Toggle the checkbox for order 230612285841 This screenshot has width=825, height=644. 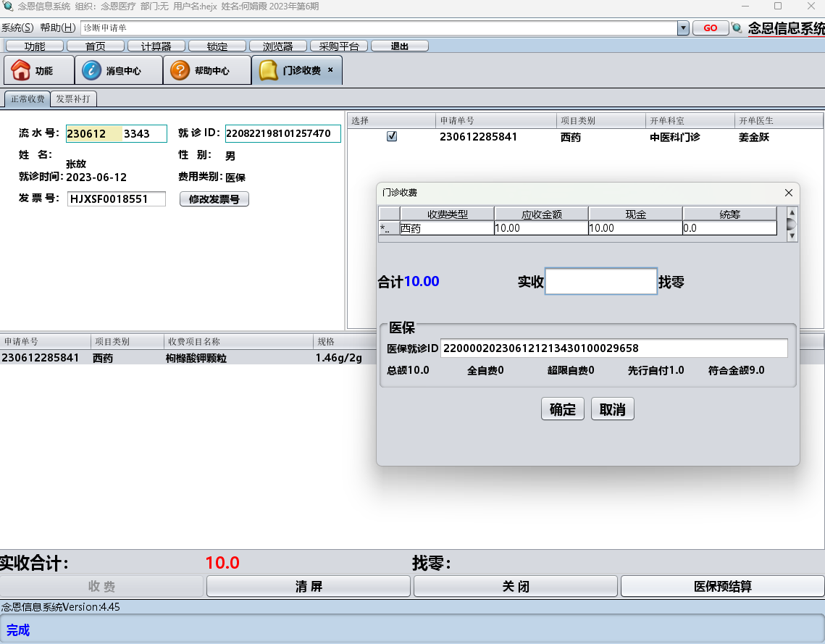[x=392, y=136]
